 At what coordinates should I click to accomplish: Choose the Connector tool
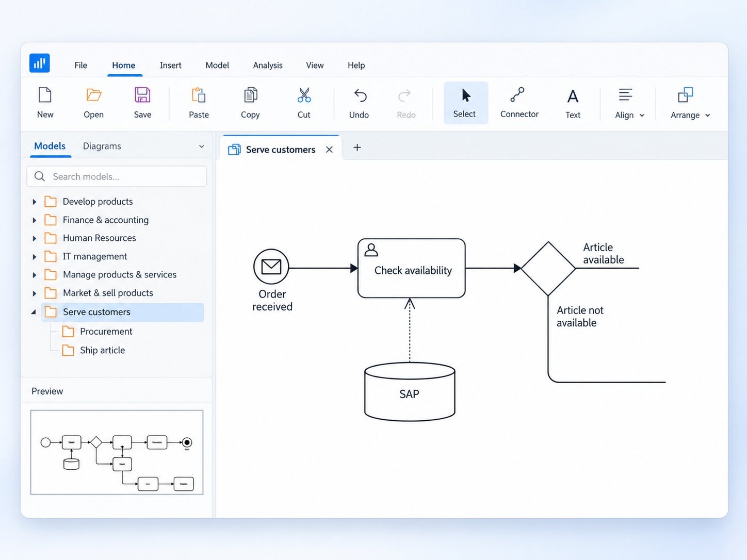point(519,103)
